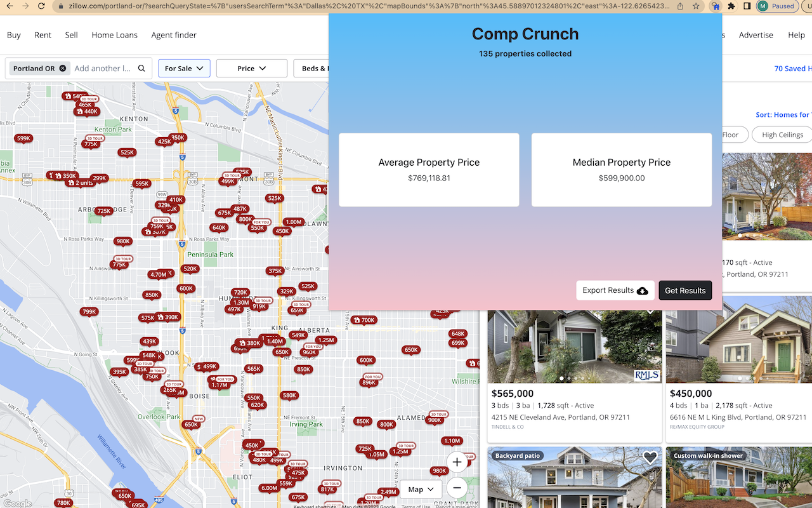The height and width of the screenshot is (508, 812).
Task: Click Get Results button
Action: pos(685,290)
